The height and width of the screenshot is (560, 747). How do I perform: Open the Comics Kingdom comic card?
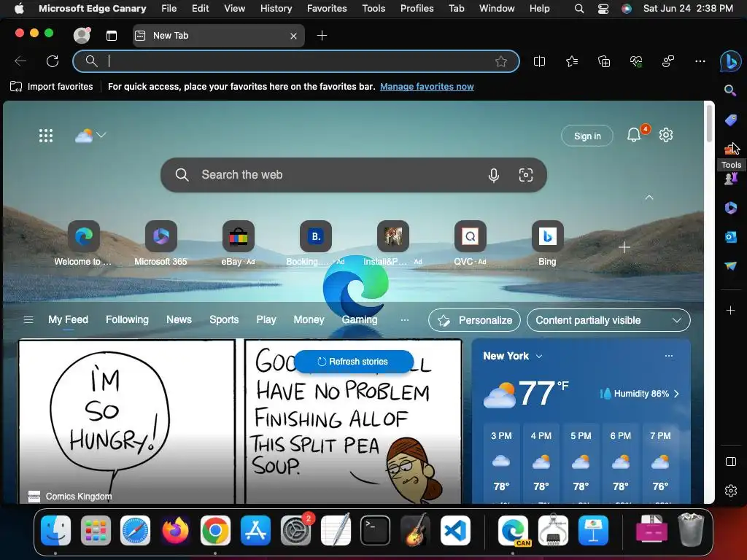tap(239, 421)
